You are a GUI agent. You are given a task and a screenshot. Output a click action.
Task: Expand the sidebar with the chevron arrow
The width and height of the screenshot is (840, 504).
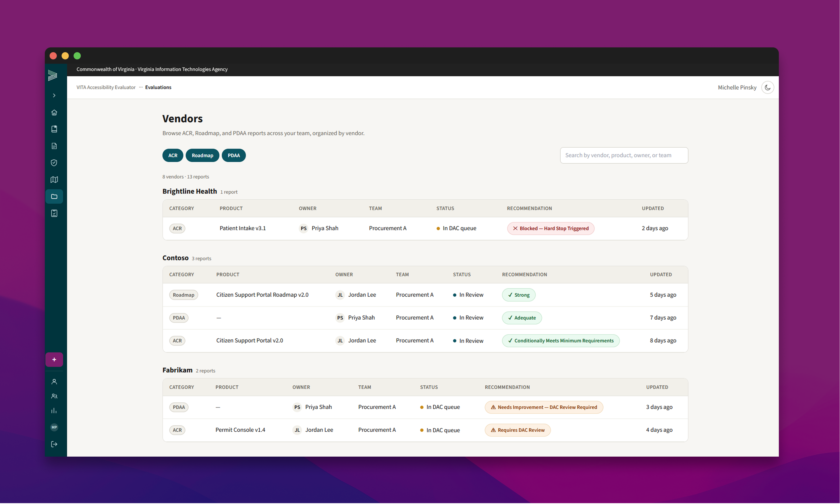(54, 95)
